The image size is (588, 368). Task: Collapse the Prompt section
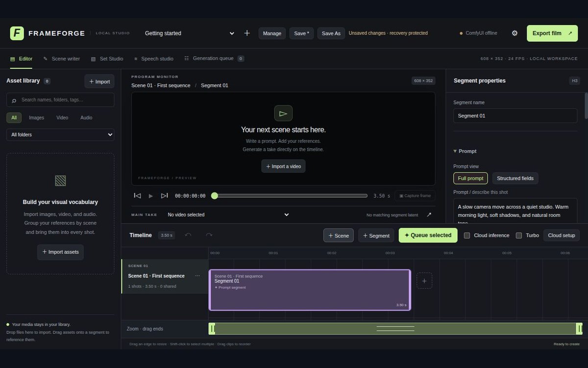pyautogui.click(x=465, y=151)
